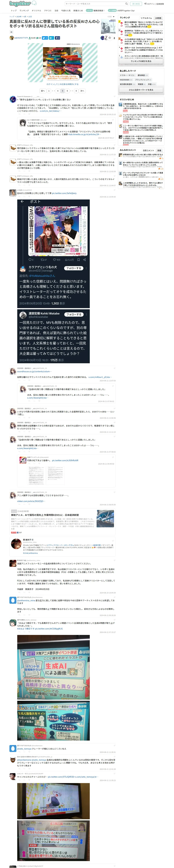Click ログインしてこの広告を非表示にする link
This screenshot has height=868, width=174.
(x=62, y=84)
